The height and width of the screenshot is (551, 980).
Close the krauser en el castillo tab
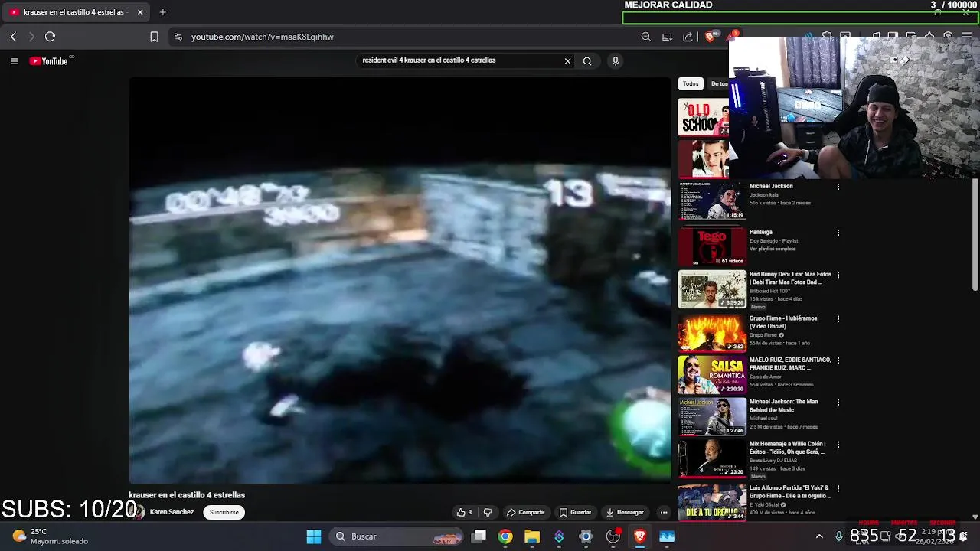[x=140, y=12]
